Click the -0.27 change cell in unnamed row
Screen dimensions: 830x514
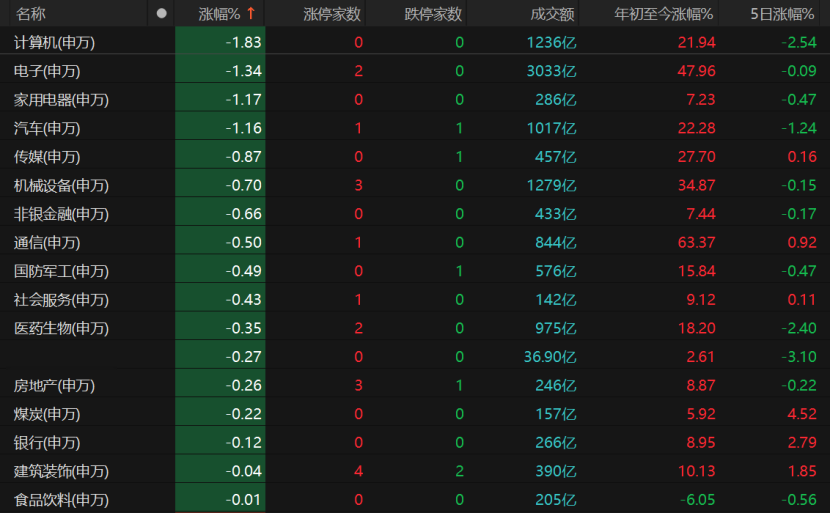220,357
